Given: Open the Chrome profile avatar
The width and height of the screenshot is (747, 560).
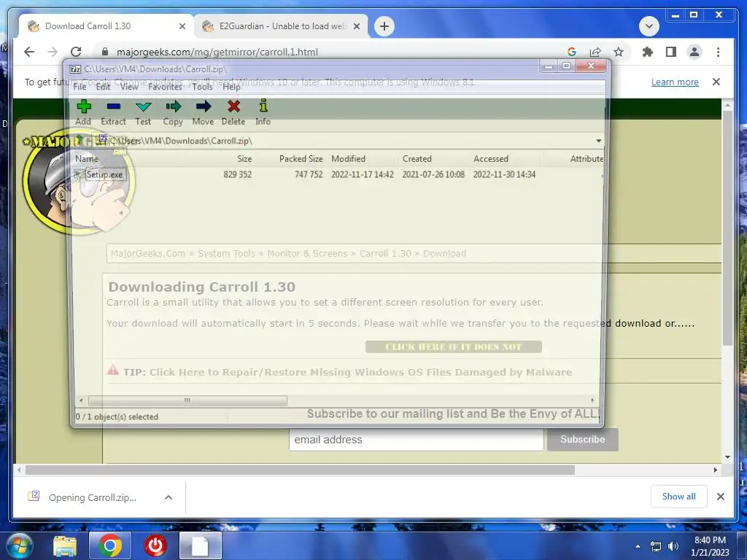Looking at the screenshot, I should (x=694, y=52).
